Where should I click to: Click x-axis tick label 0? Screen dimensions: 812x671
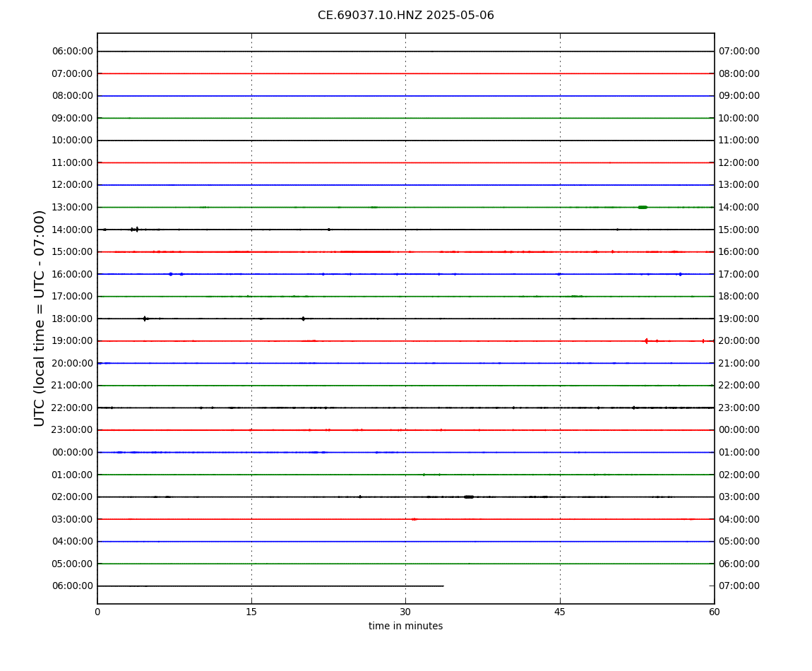pyautogui.click(x=97, y=612)
